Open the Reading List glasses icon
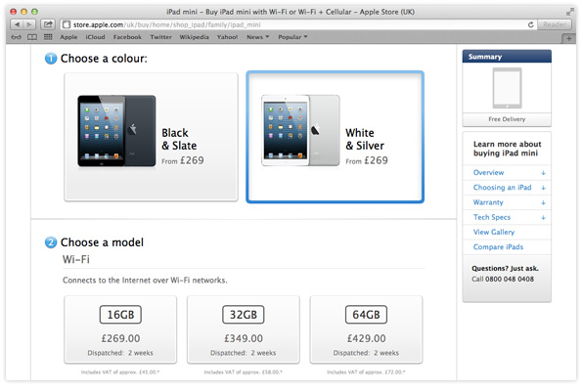The height and width of the screenshot is (392, 583). tap(16, 37)
